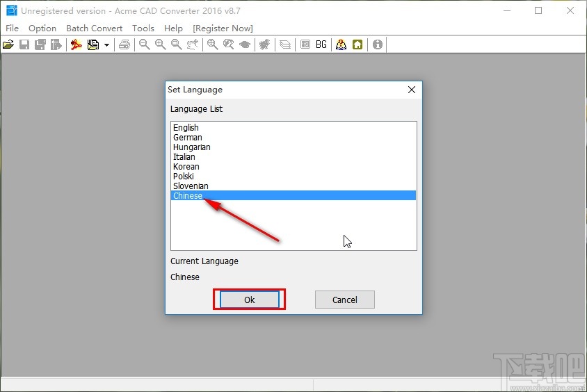This screenshot has height=392, width=587.
Task: Select the Pan hand tool icon
Action: (x=193, y=44)
